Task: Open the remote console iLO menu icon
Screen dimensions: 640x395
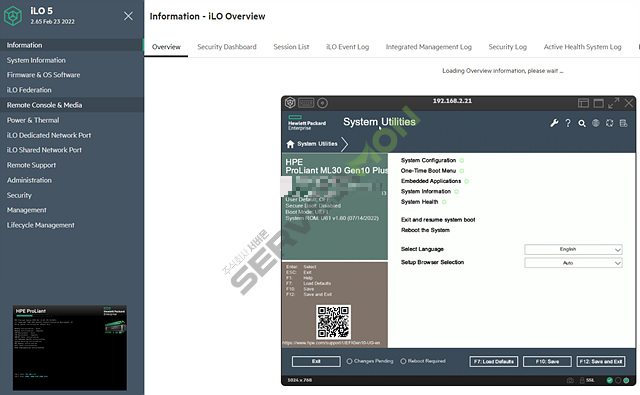Action: coord(290,103)
